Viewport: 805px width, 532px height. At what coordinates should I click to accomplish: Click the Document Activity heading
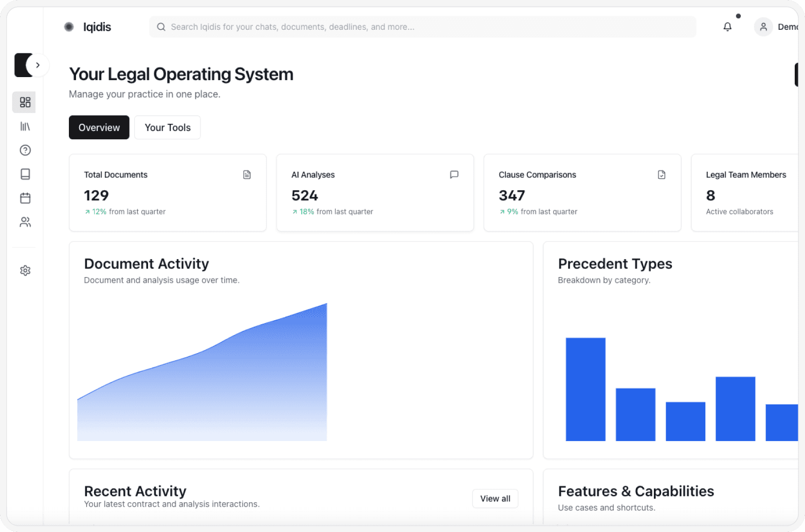[x=147, y=264]
